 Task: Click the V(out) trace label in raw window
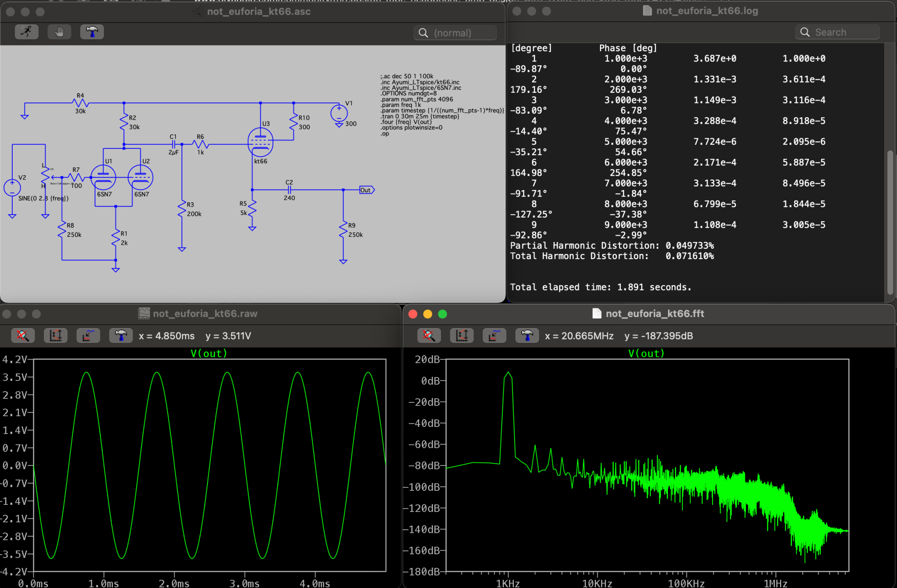209,353
